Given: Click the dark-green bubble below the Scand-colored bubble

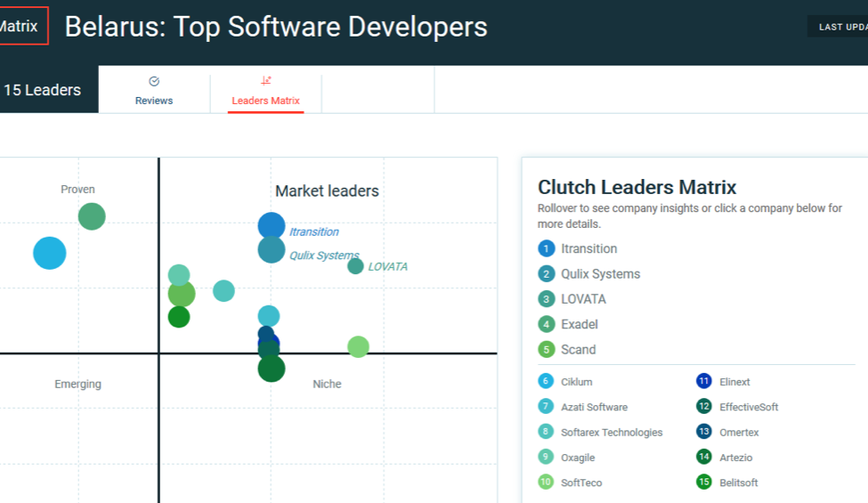Looking at the screenshot, I should [x=179, y=317].
